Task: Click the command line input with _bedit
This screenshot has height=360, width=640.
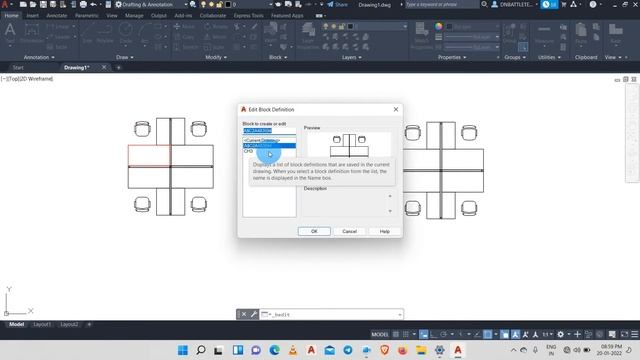Action: (x=331, y=315)
